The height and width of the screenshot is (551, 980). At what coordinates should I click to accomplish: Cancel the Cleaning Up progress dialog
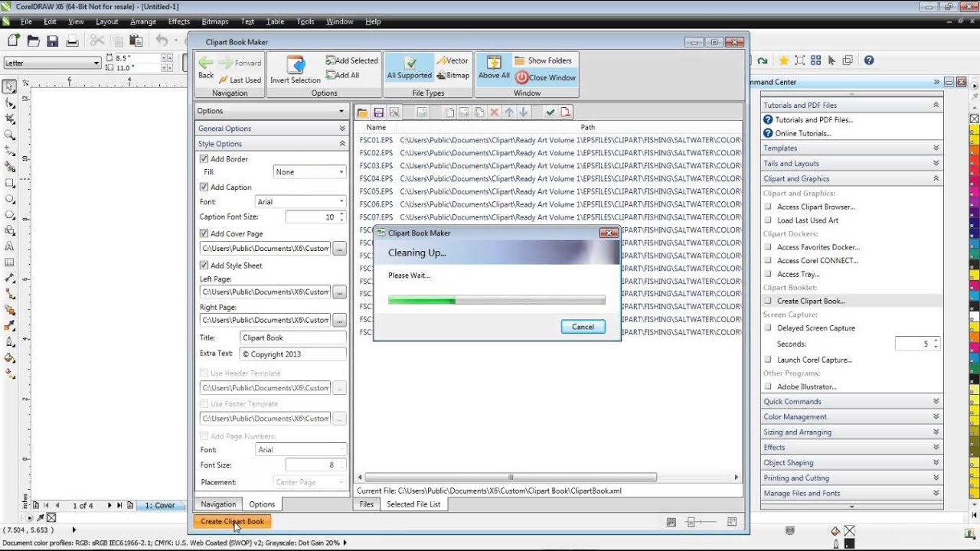pos(583,327)
